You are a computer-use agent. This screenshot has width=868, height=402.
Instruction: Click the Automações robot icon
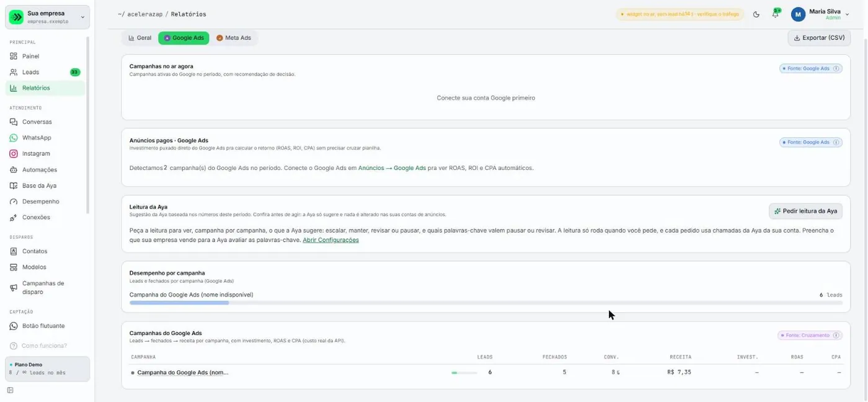pos(14,170)
